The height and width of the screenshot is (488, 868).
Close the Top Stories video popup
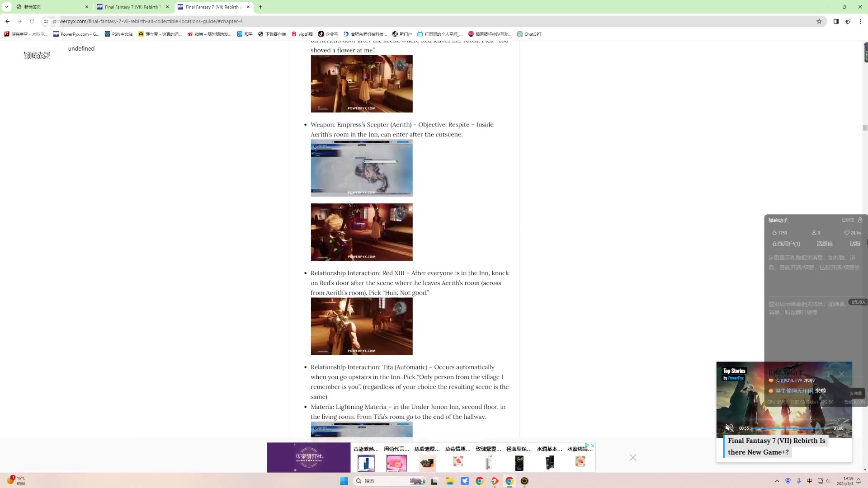point(841,374)
